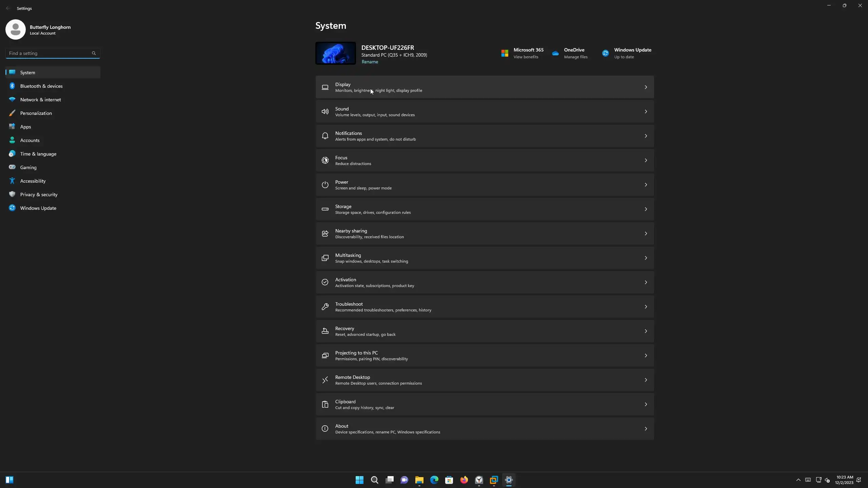Click the Troubleshoot wrench icon
The image size is (868, 488).
(x=325, y=307)
